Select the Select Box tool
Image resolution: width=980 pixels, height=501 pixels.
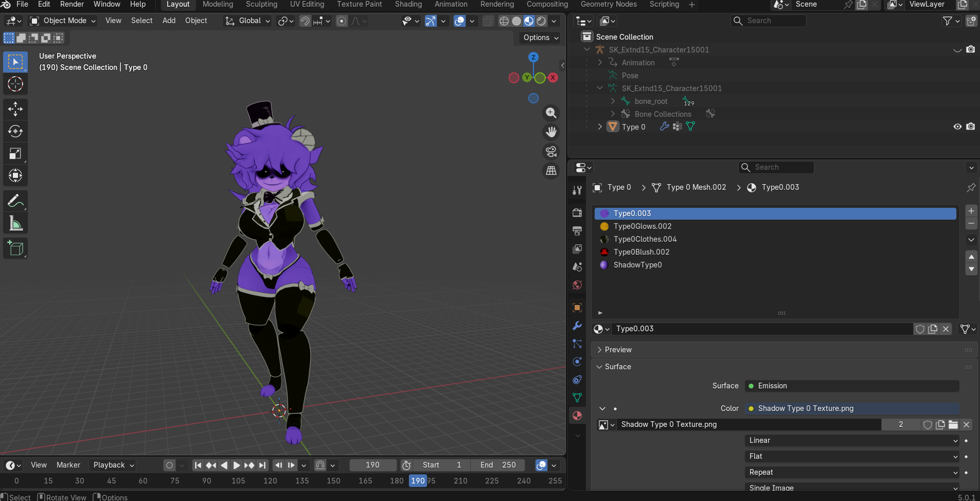pos(15,62)
